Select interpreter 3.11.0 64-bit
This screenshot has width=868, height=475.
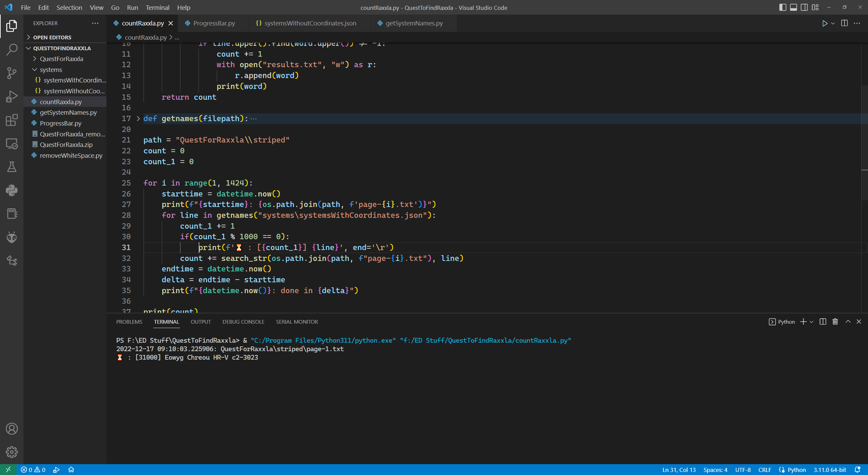[830, 470]
